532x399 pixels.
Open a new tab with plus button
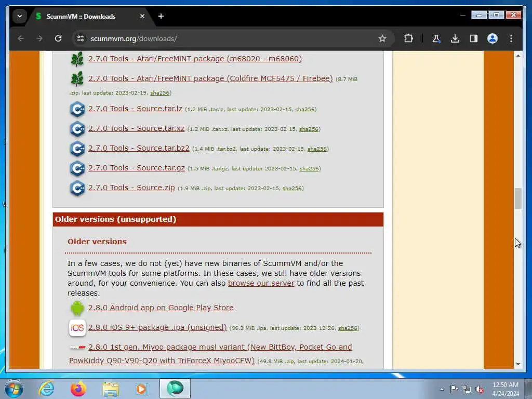click(161, 16)
